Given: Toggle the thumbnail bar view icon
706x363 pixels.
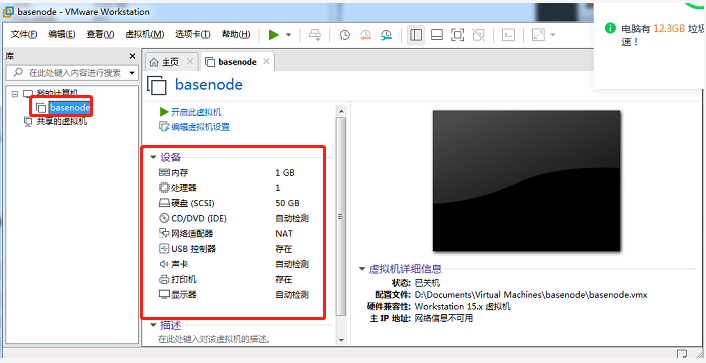Looking at the screenshot, I should click(x=437, y=35).
